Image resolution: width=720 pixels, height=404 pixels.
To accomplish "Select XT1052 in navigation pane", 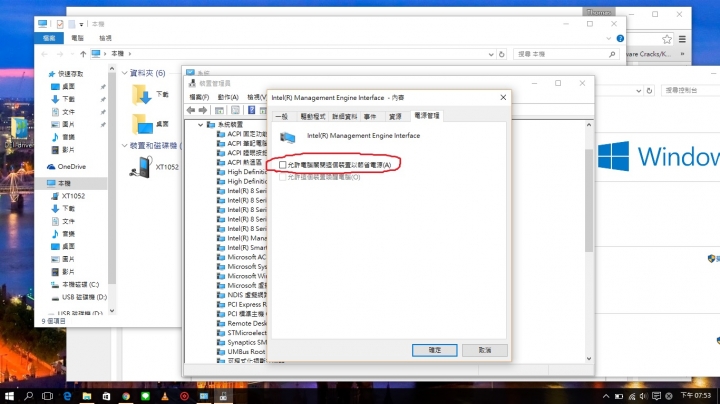I will tap(73, 196).
